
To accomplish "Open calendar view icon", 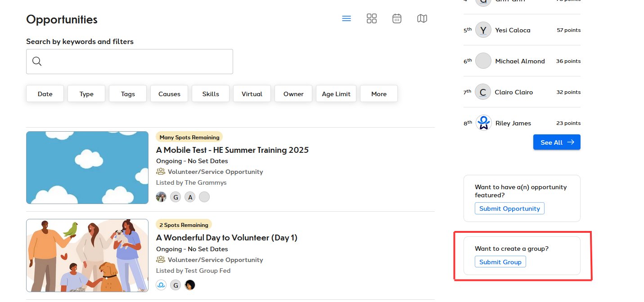I will tap(397, 18).
